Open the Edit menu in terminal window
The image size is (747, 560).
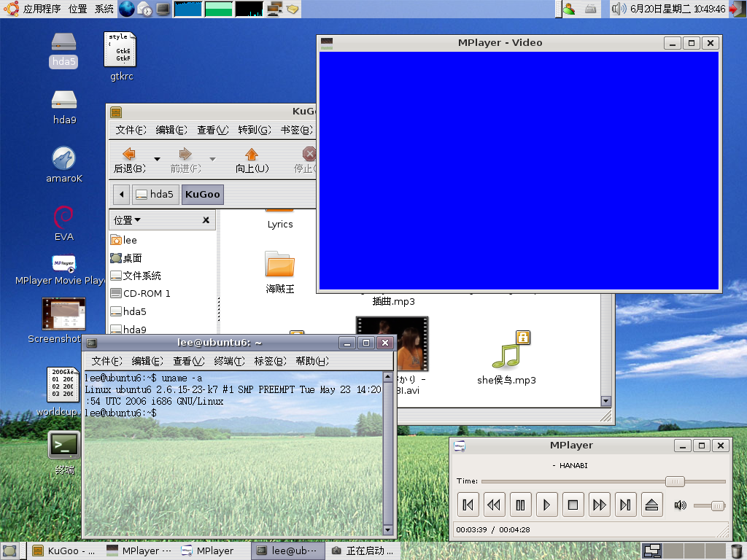[147, 361]
